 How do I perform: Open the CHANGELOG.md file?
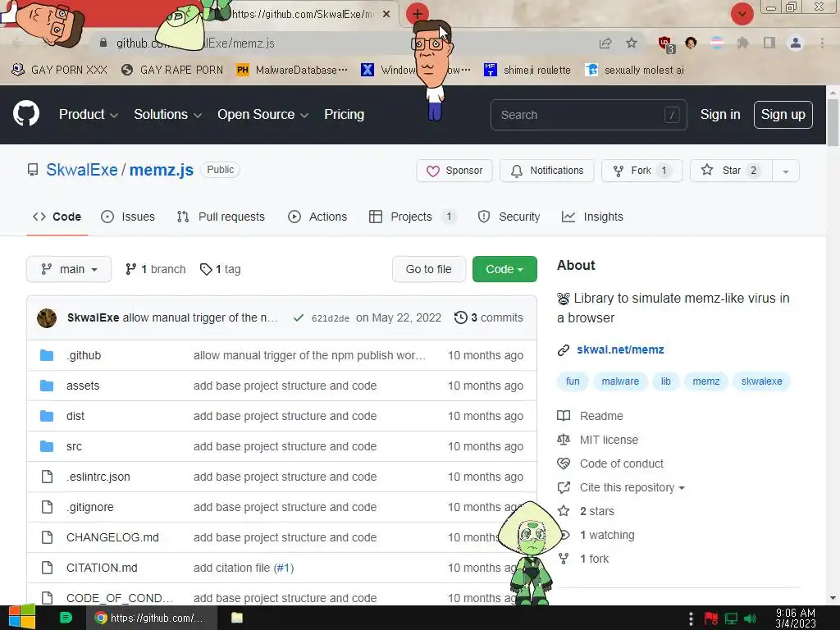112,537
